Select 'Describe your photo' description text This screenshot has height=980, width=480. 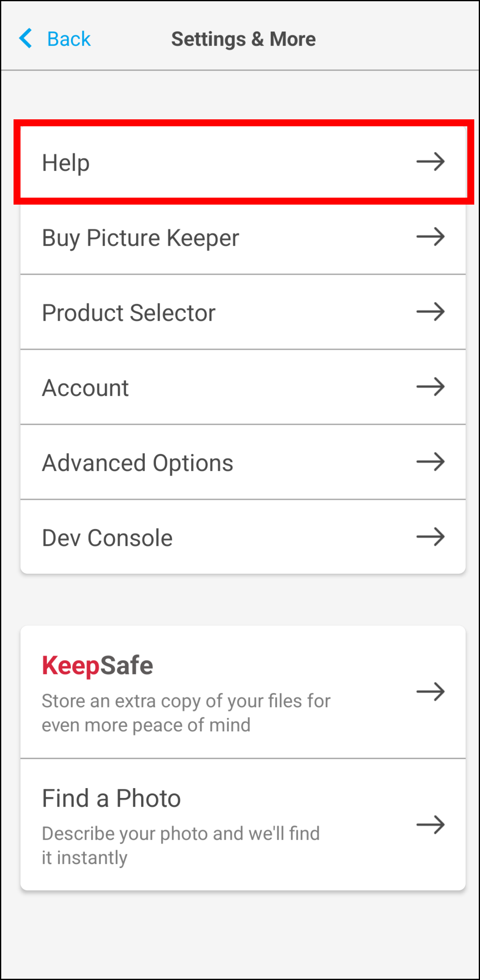tap(181, 846)
